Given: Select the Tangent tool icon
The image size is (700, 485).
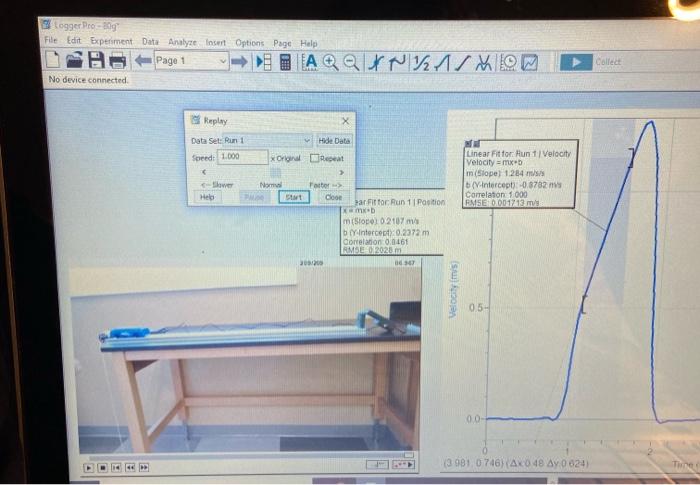Looking at the screenshot, I should (397, 63).
